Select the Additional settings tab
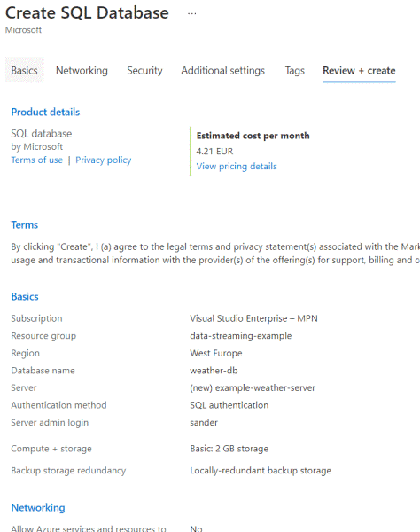This screenshot has height=532, width=420. pyautogui.click(x=222, y=71)
